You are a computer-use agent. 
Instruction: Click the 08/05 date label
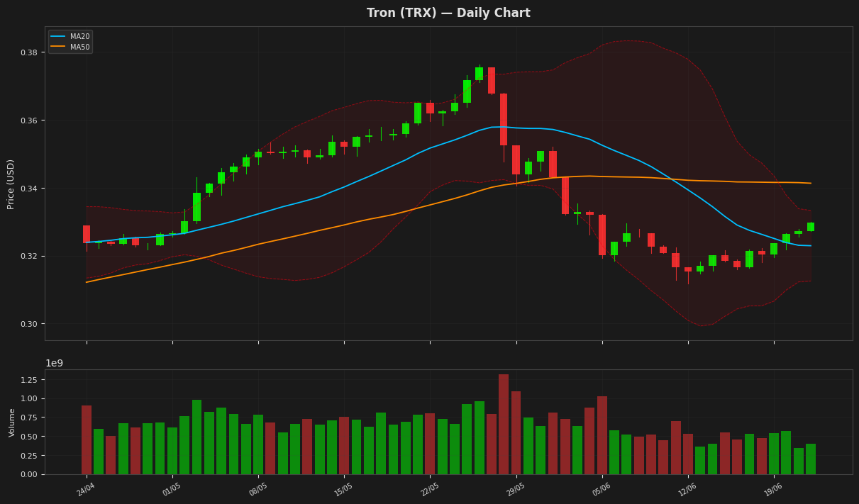tap(257, 489)
